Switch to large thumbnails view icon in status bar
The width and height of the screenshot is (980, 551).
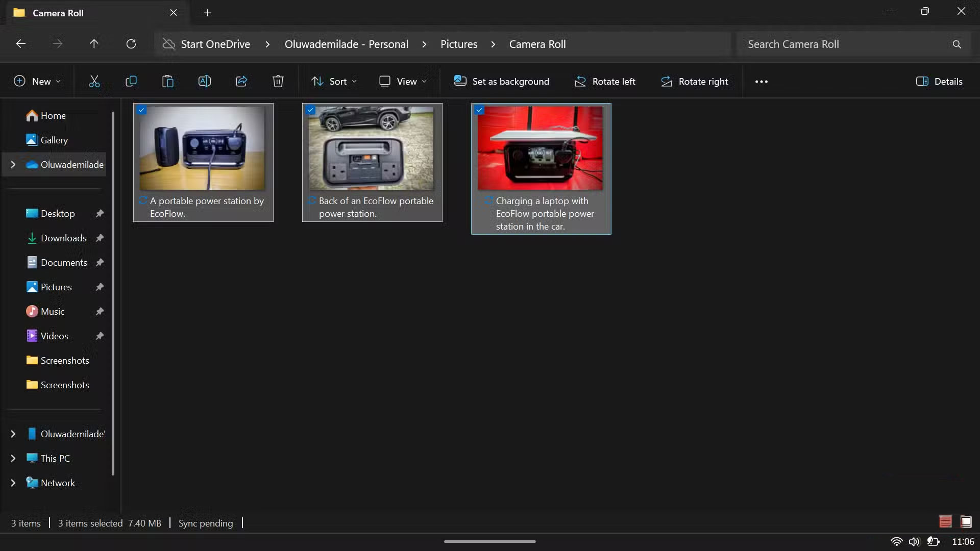click(x=966, y=521)
